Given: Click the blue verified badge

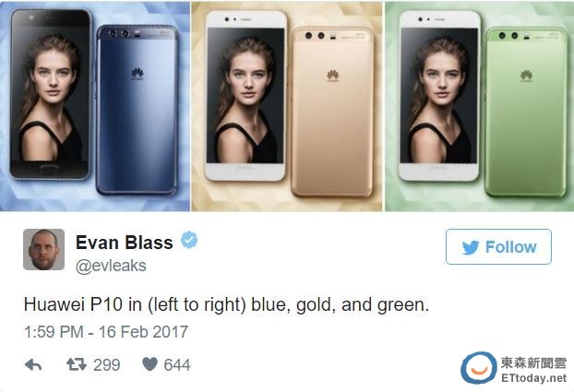Looking at the screenshot, I should [x=189, y=240].
